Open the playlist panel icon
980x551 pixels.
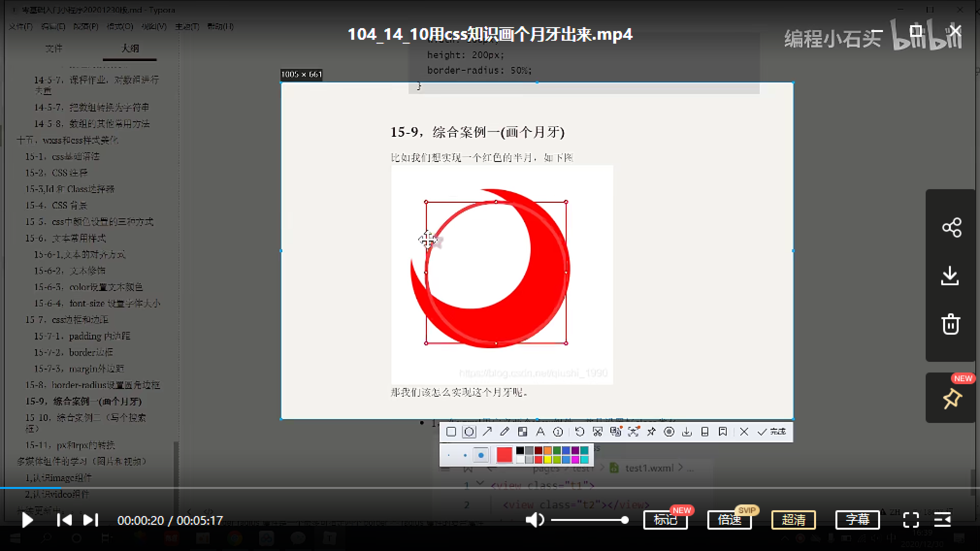point(943,520)
